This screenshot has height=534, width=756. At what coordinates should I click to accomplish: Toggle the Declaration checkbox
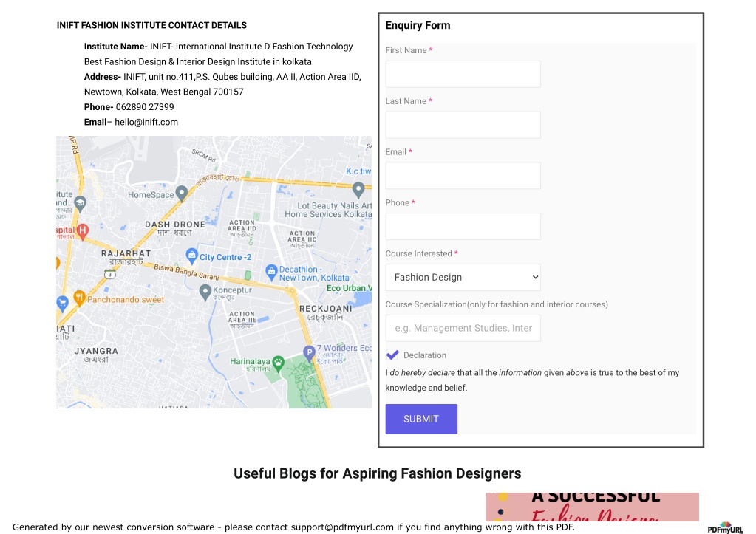coord(392,355)
